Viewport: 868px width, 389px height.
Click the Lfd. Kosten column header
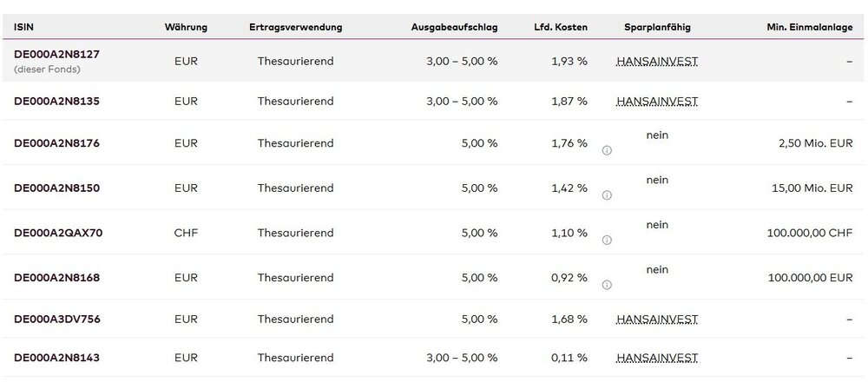pyautogui.click(x=560, y=27)
